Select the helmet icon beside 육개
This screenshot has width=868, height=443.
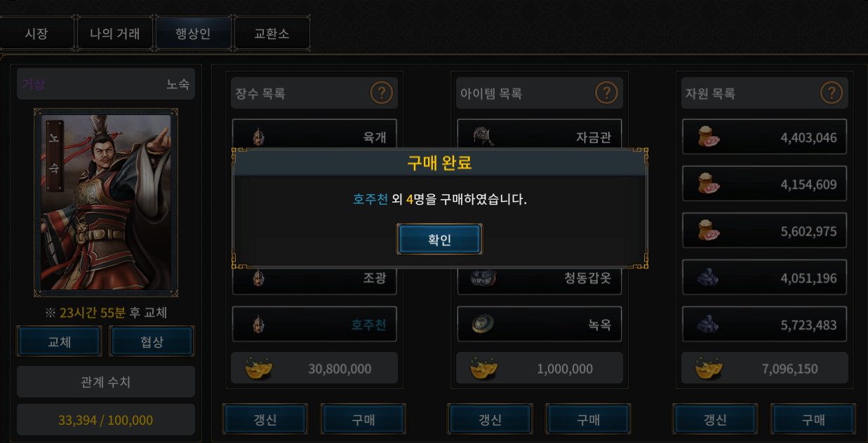(x=258, y=137)
